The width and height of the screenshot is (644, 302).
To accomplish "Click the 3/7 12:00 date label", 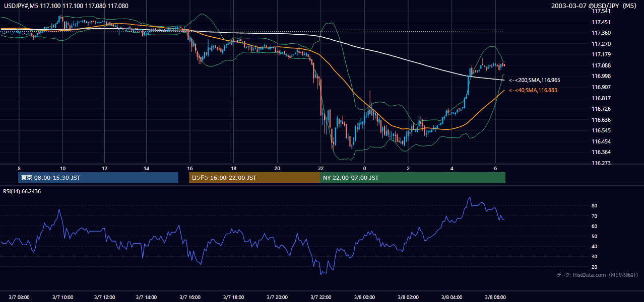I will pyautogui.click(x=106, y=297).
